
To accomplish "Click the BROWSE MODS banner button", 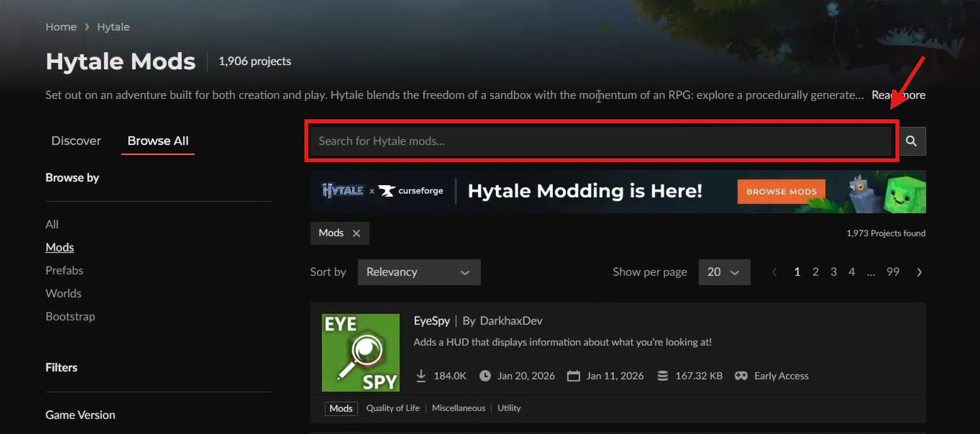I will tap(781, 192).
